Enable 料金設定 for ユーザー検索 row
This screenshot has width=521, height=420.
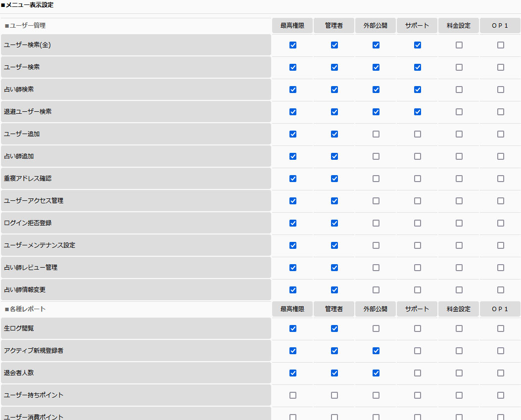[x=459, y=67]
